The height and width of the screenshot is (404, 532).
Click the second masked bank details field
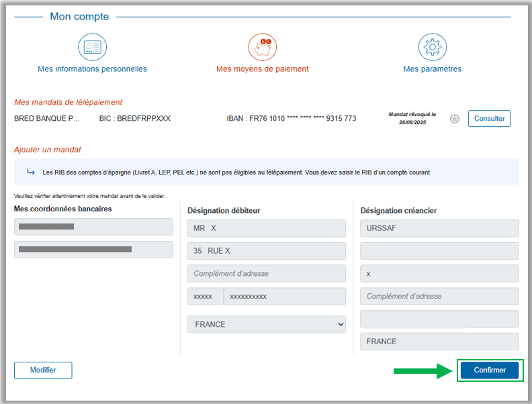pos(93,250)
